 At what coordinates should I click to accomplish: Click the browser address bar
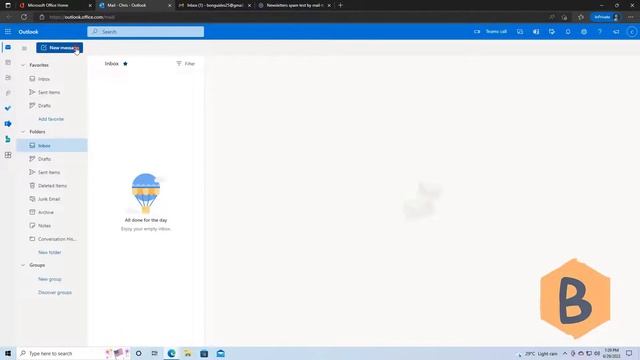pyautogui.click(x=286, y=17)
